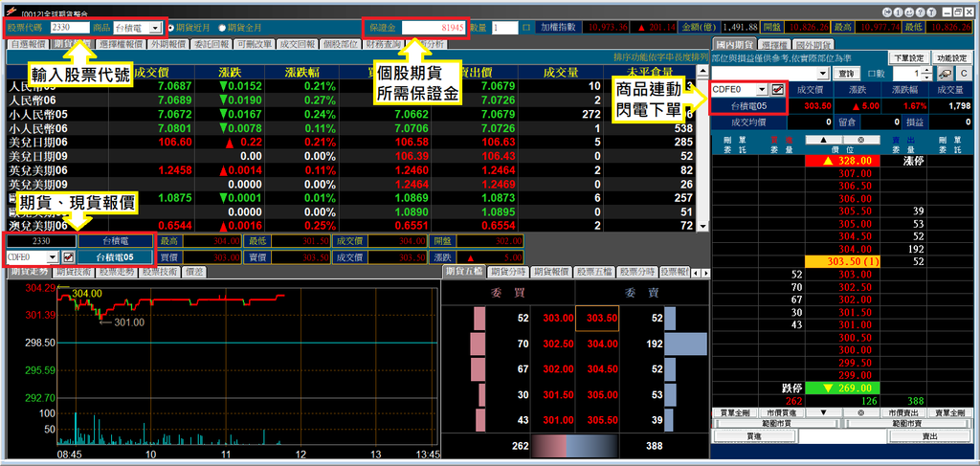This screenshot has height=466, width=980.
Task: Click the 市價賣出 button
Action: pyautogui.click(x=902, y=413)
